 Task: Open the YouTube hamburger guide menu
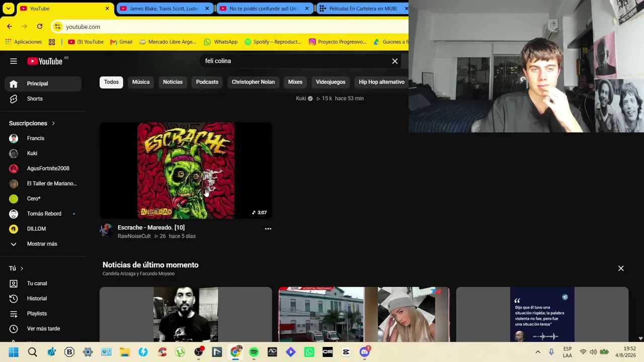click(x=14, y=61)
